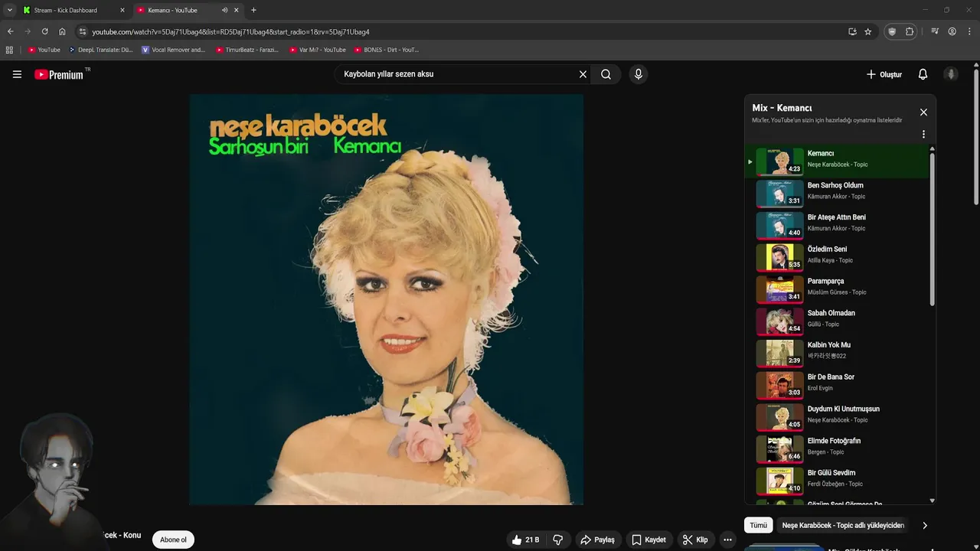This screenshot has width=980, height=551.
Task: Open the Oluştur create menu
Action: coord(884,74)
